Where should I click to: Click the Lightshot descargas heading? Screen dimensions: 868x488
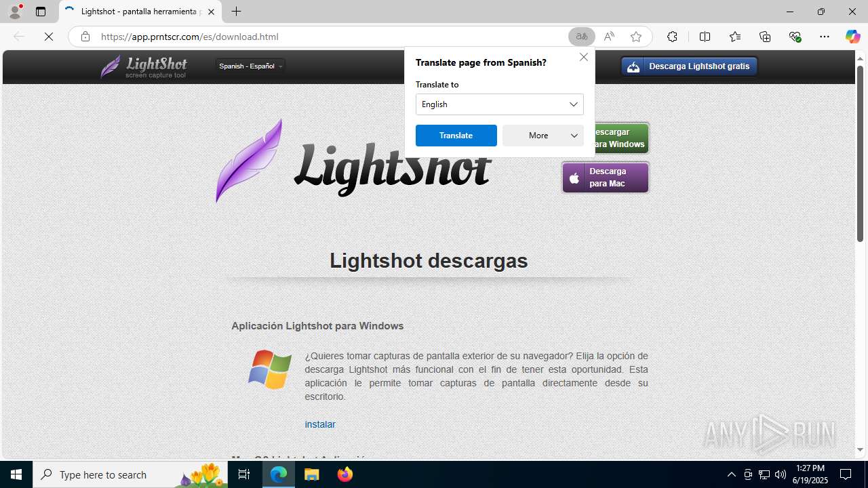[x=429, y=260]
